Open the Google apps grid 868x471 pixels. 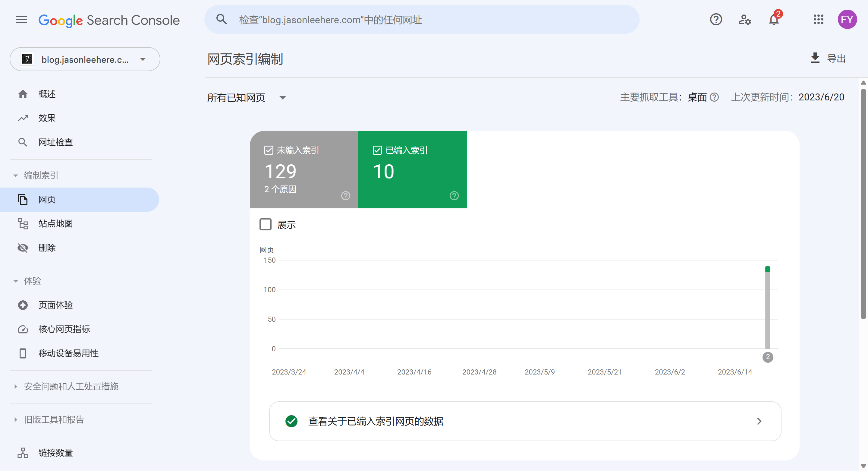pyautogui.click(x=818, y=20)
